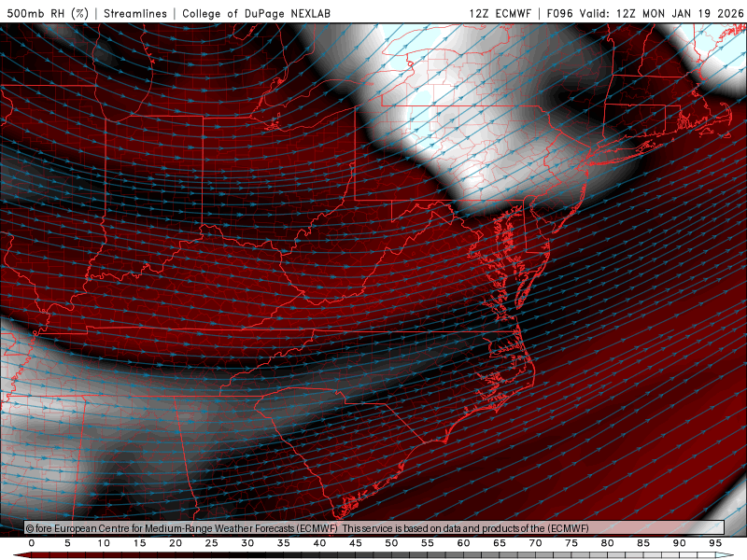Viewport: 747px width, 560px height.
Task: Select the "Streamlines" header text
Action: point(135,13)
